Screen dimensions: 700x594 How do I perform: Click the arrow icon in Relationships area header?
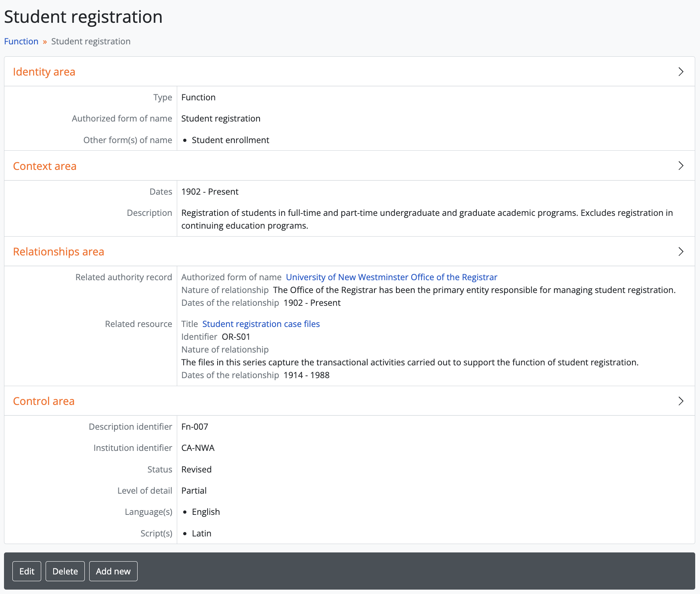pos(680,251)
